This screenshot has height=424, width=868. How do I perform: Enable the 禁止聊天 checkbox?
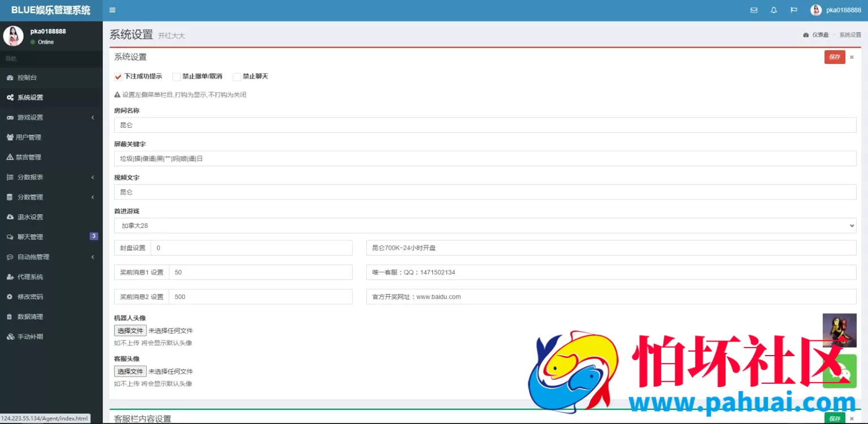(x=237, y=77)
